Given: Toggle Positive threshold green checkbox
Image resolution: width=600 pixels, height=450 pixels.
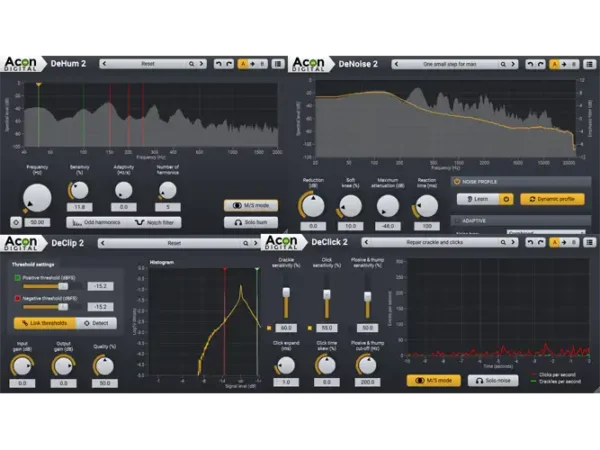Looking at the screenshot, I should coord(17,278).
